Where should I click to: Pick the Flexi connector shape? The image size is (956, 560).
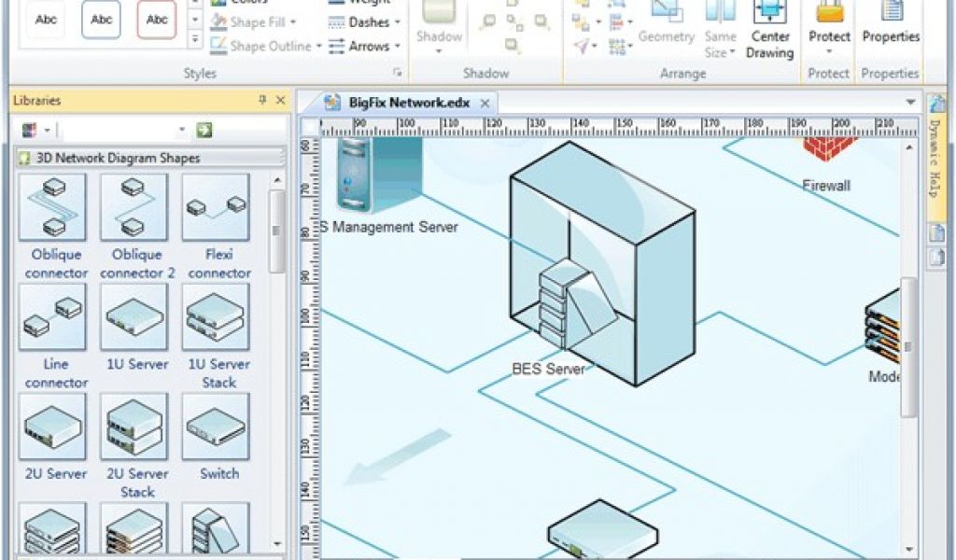(x=216, y=207)
